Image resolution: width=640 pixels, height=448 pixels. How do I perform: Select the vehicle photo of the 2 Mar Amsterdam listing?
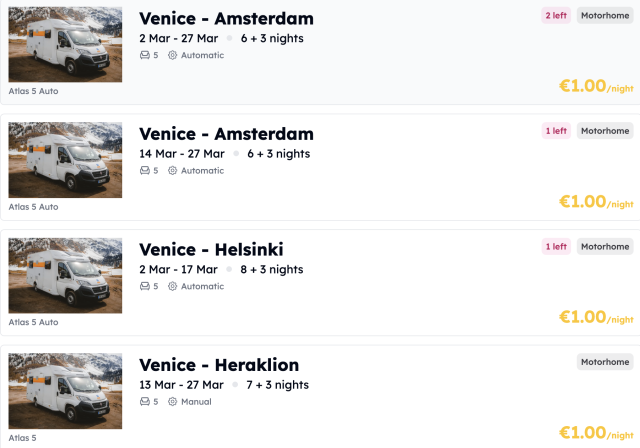click(65, 45)
